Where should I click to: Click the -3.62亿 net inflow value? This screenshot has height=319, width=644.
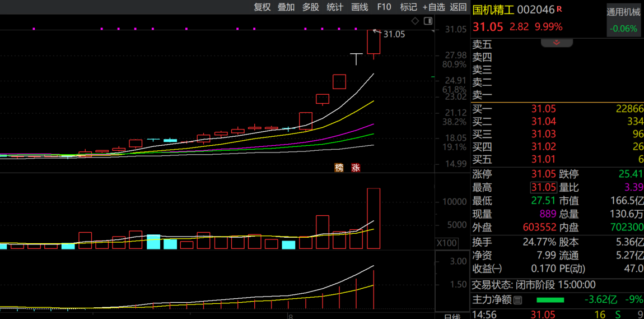point(601,300)
